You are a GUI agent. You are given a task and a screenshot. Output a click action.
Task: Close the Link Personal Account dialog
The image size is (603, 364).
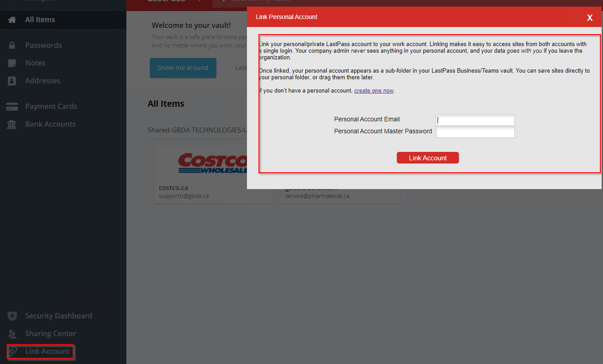pyautogui.click(x=590, y=18)
